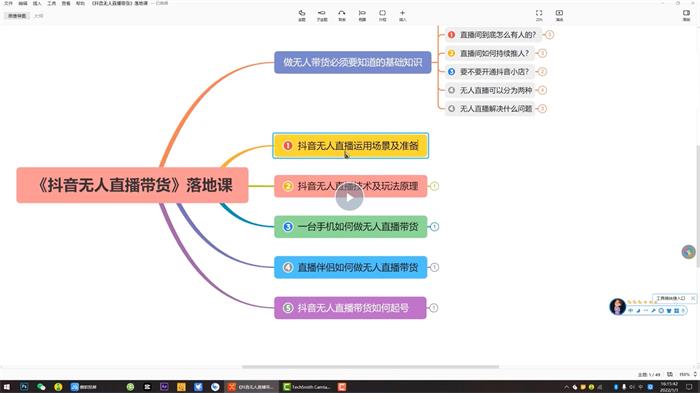Enter ZEN mode from the toolbar
This screenshot has height=393, width=700.
click(x=539, y=15)
